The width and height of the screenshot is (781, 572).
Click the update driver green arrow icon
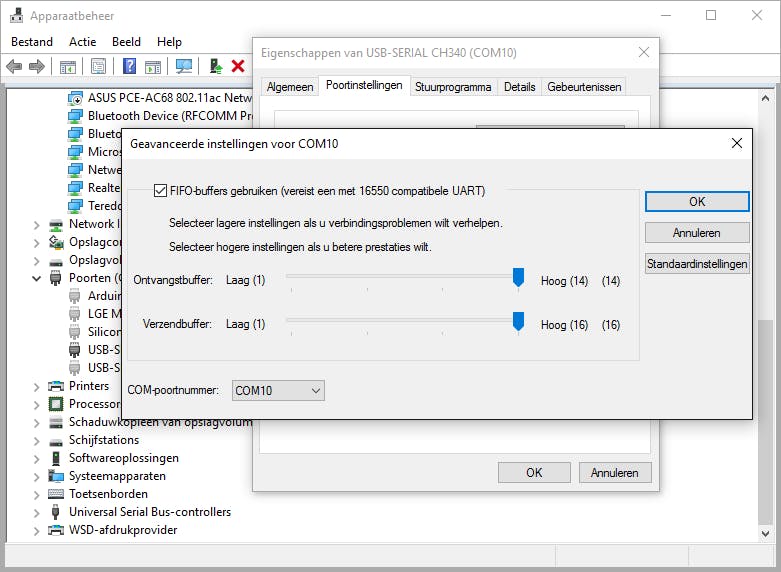pos(216,66)
